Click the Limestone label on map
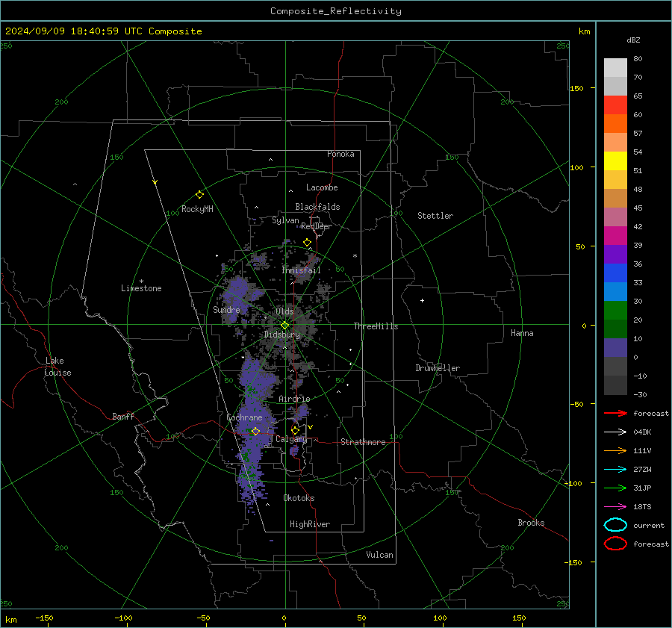Image resolution: width=672 pixels, height=628 pixels. tap(141, 288)
